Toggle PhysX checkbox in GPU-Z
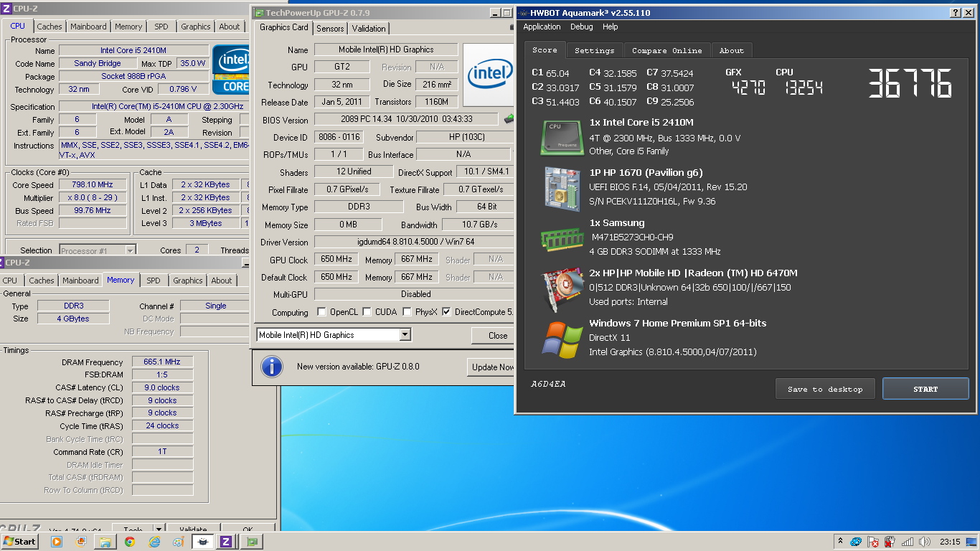Image resolution: width=980 pixels, height=551 pixels. tap(407, 312)
